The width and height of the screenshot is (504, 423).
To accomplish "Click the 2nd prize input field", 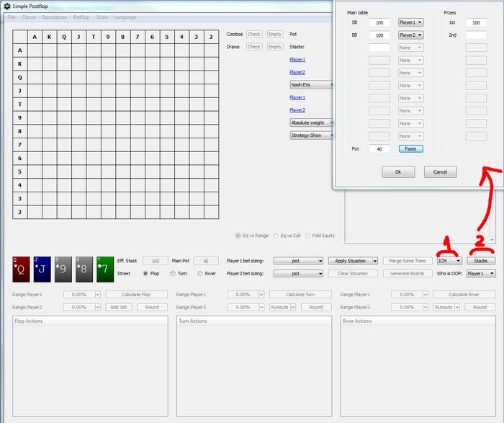I will [476, 35].
